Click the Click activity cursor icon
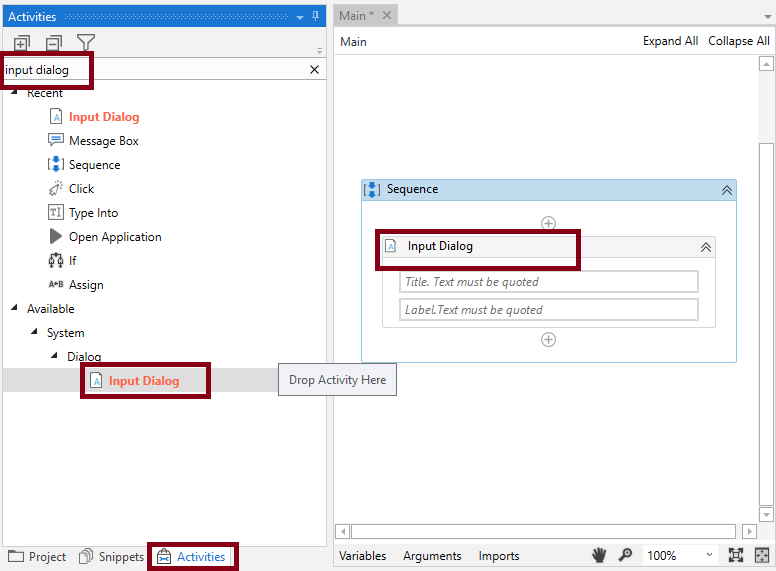The image size is (776, 571). 55,188
